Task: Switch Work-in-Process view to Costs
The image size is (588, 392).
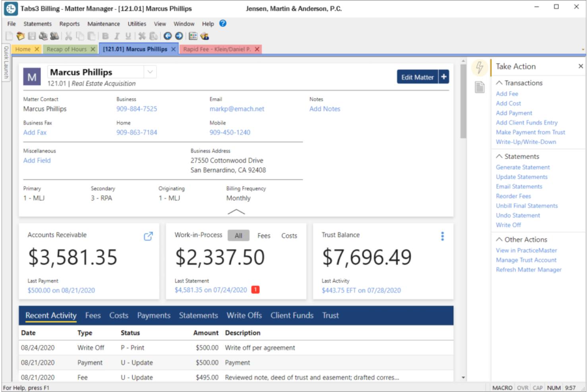Action: click(289, 236)
